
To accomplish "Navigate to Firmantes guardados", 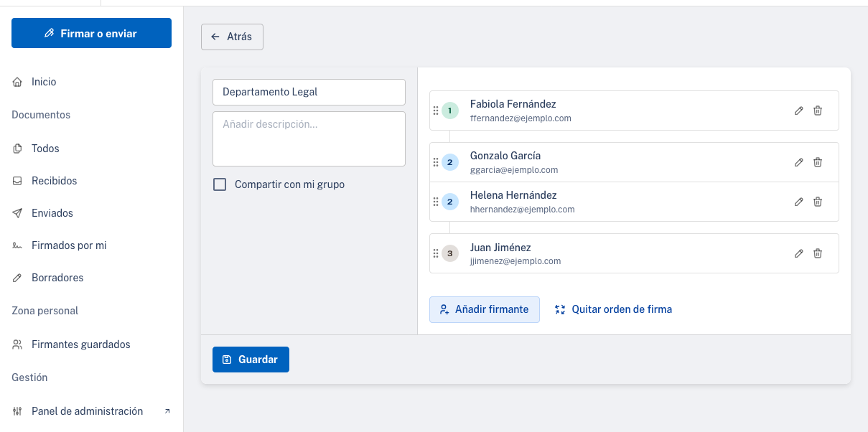I will click(x=80, y=344).
